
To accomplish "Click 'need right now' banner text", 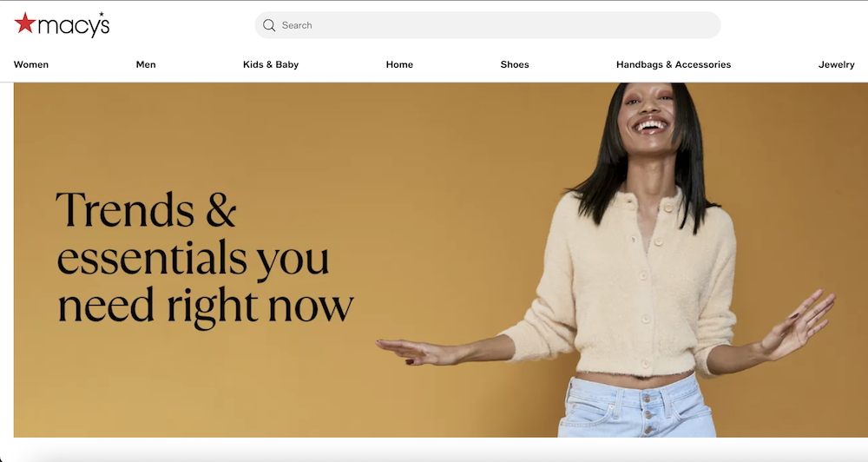I will tap(205, 306).
